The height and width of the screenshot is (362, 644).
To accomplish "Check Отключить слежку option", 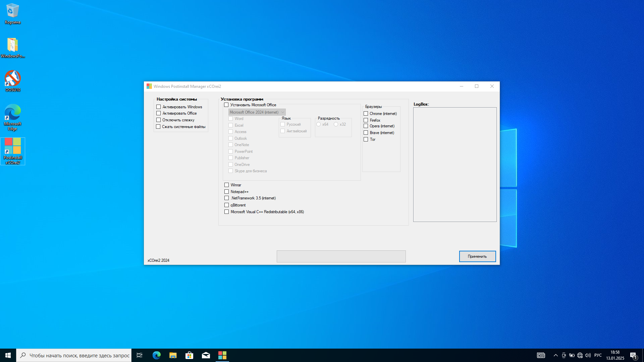I will click(x=158, y=120).
